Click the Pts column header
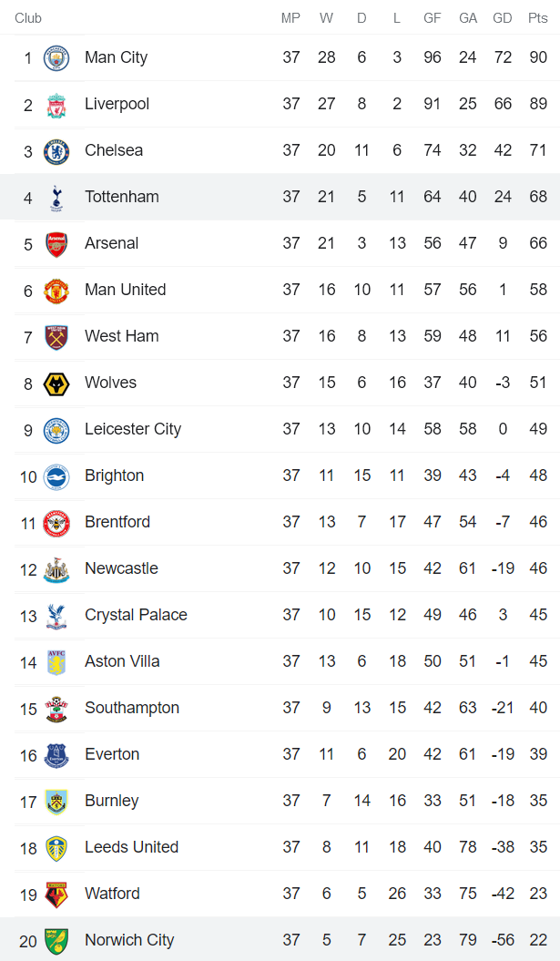 (x=537, y=18)
